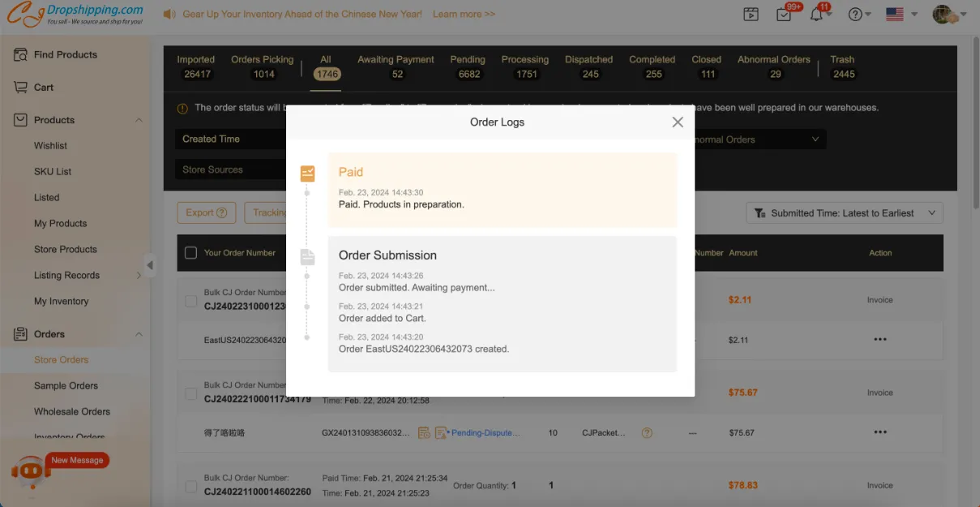Viewport: 980px width, 507px height.
Task: Click the Learn more announcement link
Action: (464, 15)
